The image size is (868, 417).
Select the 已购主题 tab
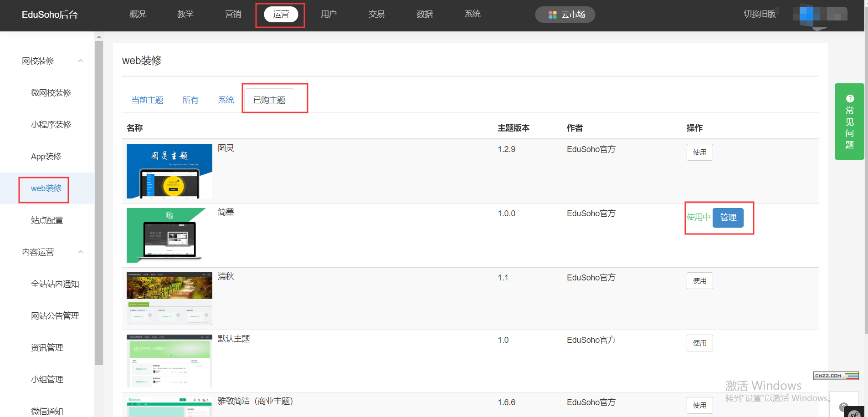(269, 100)
